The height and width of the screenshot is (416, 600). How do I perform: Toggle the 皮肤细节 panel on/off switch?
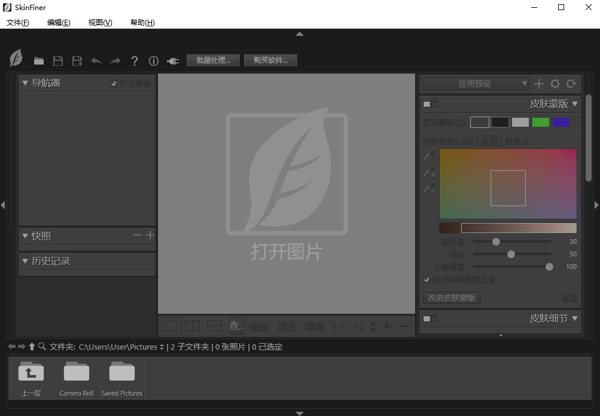tap(430, 319)
